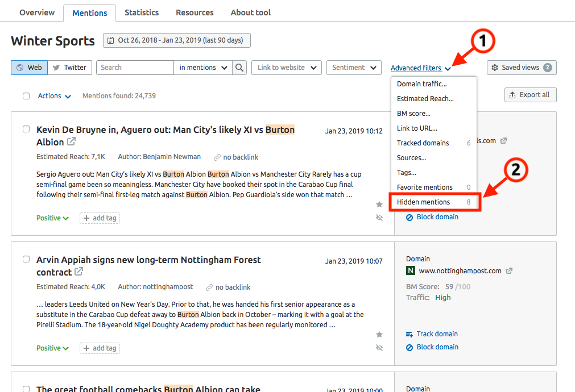
Task: Switch source to Web
Action: [30, 68]
